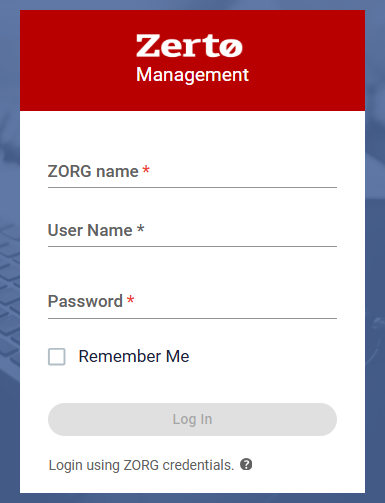Click the 'Login using ZORG credentials.' text

[x=141, y=465]
